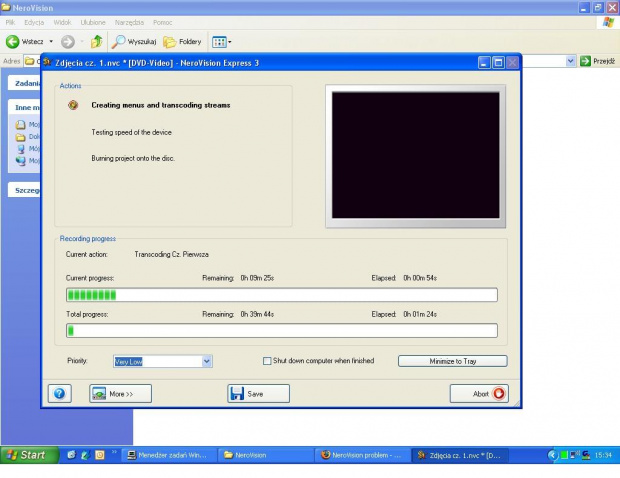Open the Ulubione menu

point(93,23)
